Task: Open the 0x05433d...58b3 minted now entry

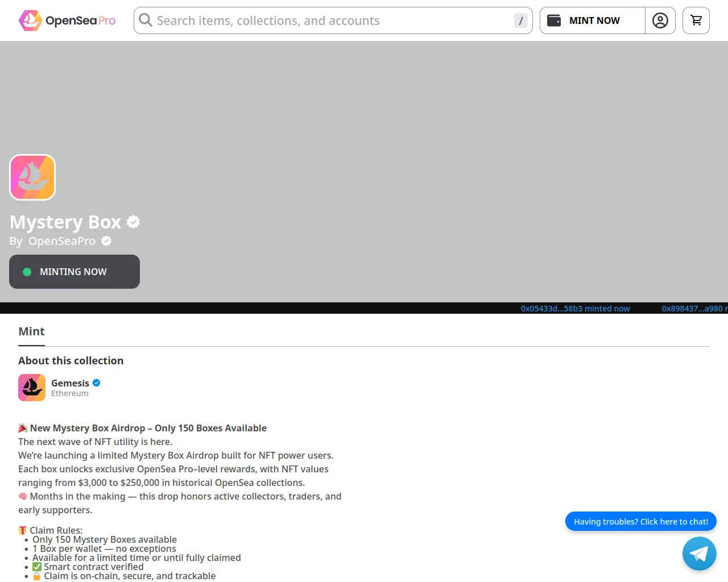Action: (x=576, y=309)
